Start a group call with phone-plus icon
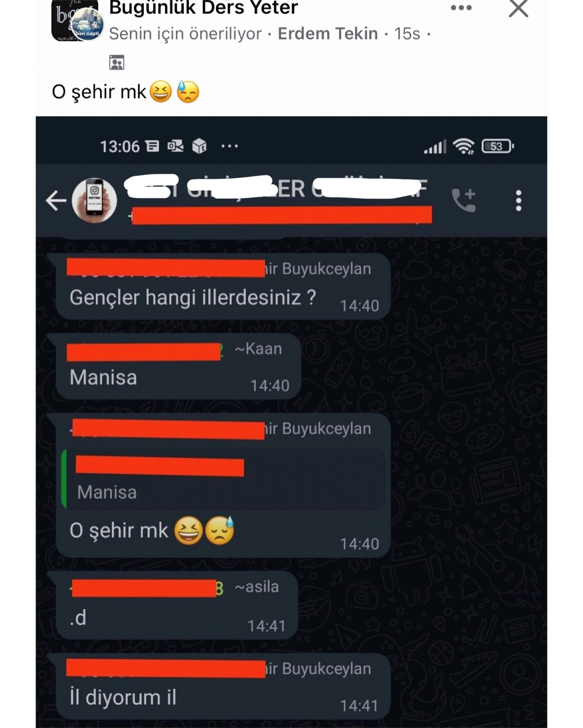 [464, 200]
